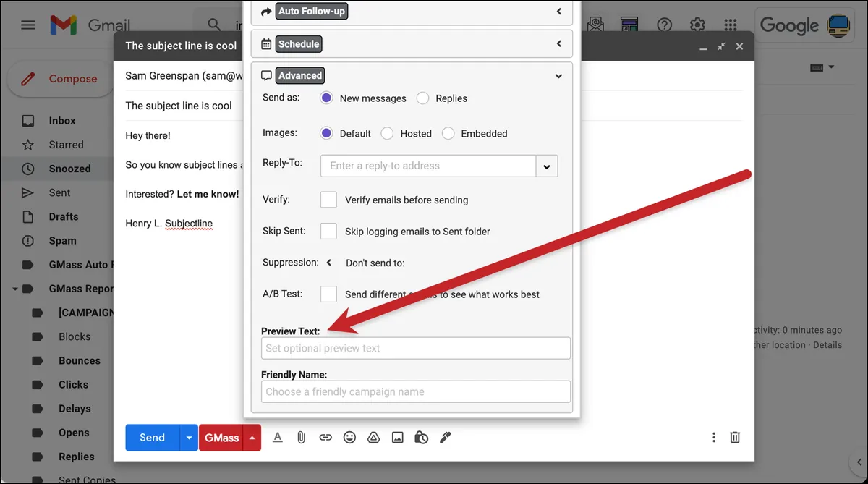
Task: Choose Hosted images option
Action: (387, 133)
